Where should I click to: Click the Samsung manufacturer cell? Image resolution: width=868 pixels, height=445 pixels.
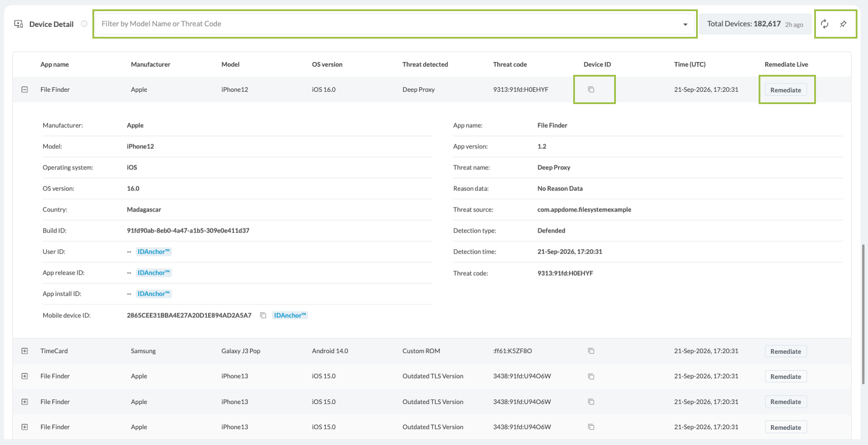click(x=143, y=351)
